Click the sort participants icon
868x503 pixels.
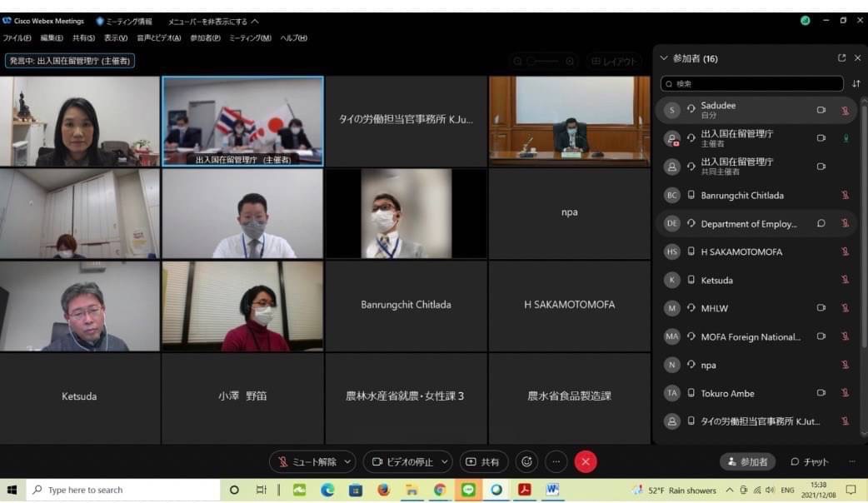point(856,84)
